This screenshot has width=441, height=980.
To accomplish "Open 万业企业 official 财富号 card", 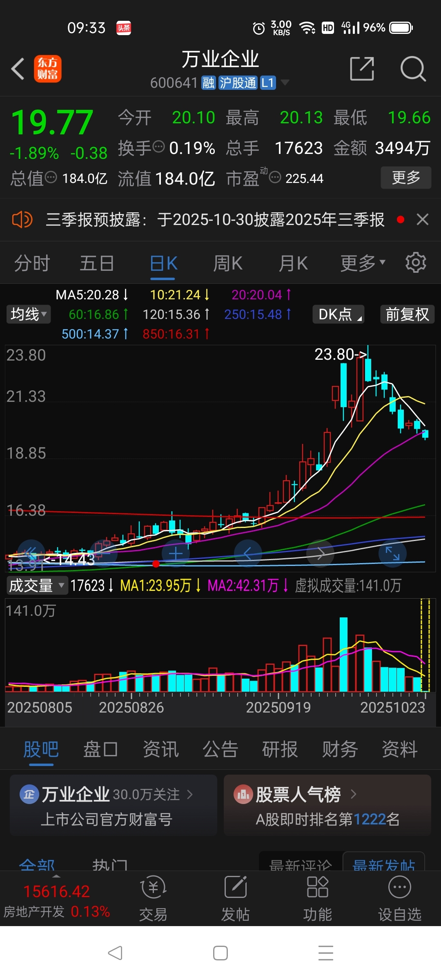I will [114, 805].
